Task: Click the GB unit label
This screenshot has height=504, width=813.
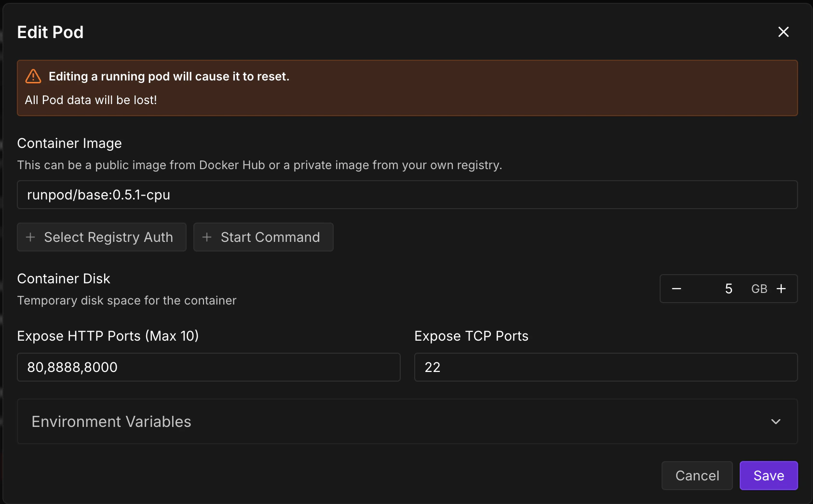Action: [759, 289]
